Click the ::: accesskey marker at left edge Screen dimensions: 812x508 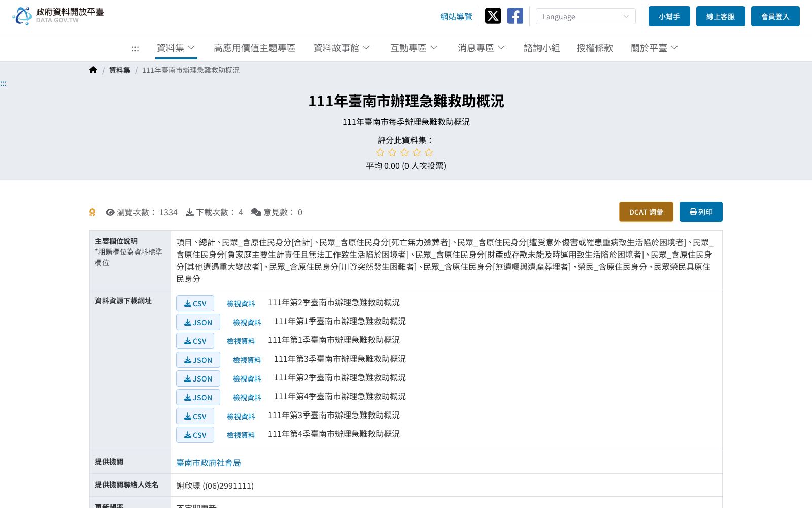[x=3, y=84]
